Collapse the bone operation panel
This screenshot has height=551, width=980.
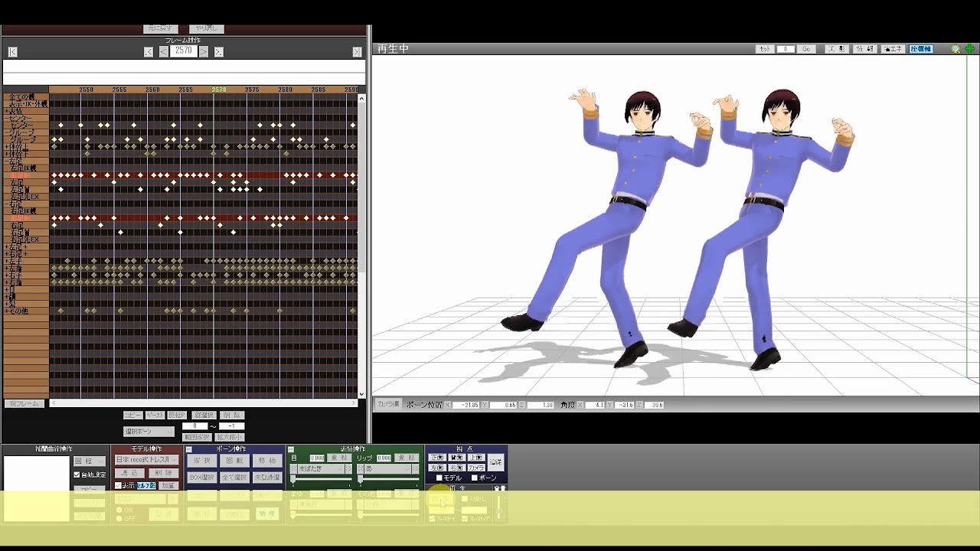(x=189, y=449)
